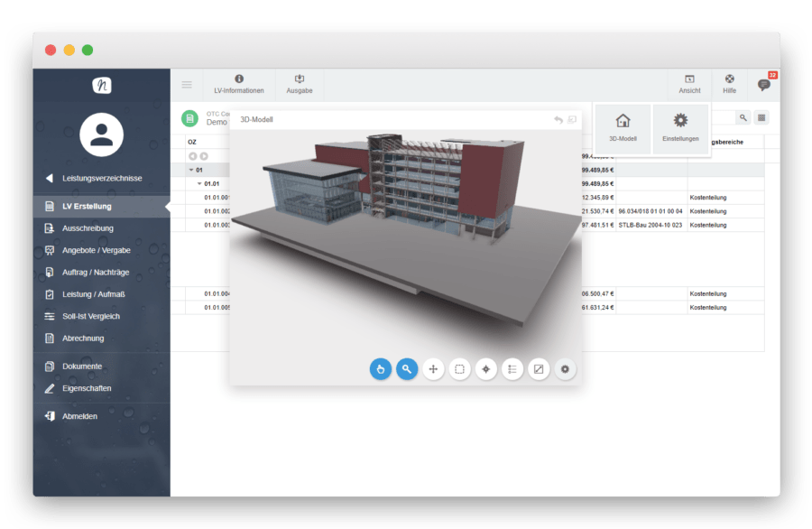Click the OZ column header
The width and height of the screenshot is (812, 529).
[192, 142]
